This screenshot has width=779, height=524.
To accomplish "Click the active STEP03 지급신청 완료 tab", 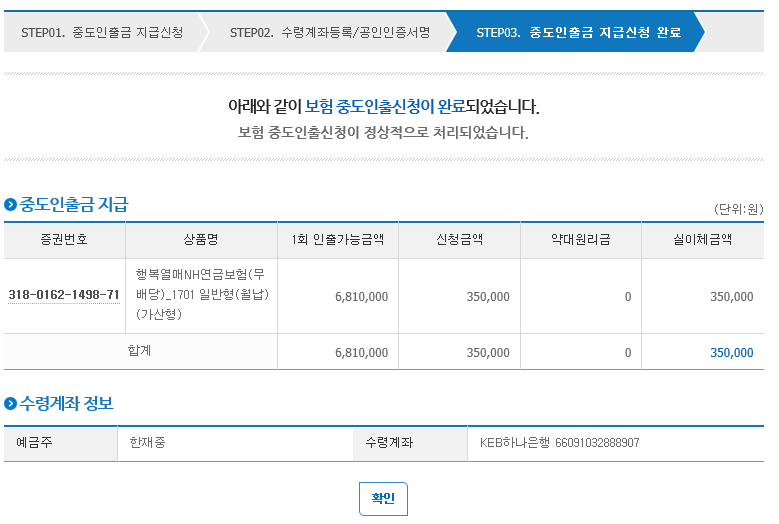I will click(x=578, y=32).
